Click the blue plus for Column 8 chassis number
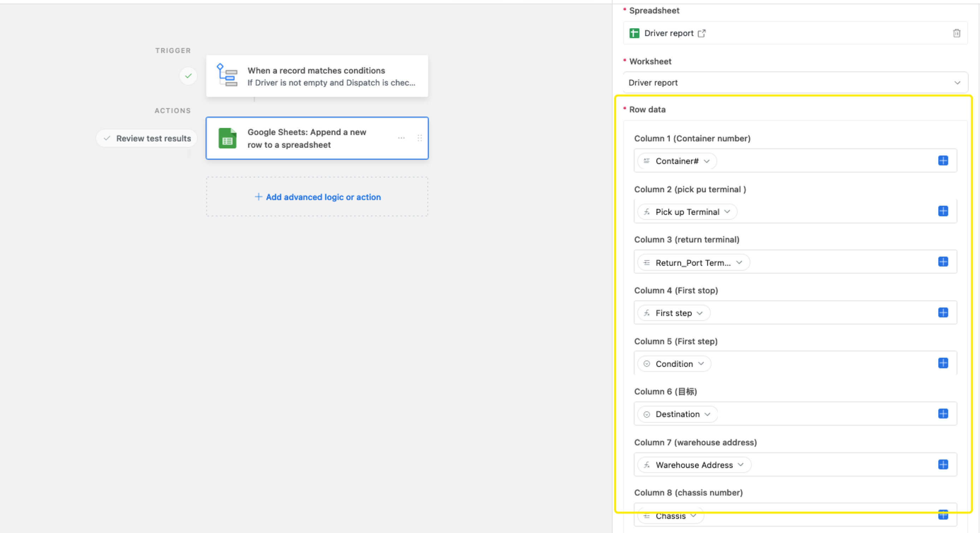This screenshot has width=980, height=533. 943,515
